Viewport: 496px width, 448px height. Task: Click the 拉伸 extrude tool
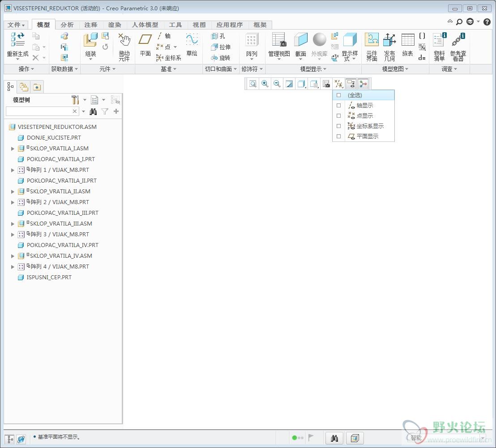221,47
